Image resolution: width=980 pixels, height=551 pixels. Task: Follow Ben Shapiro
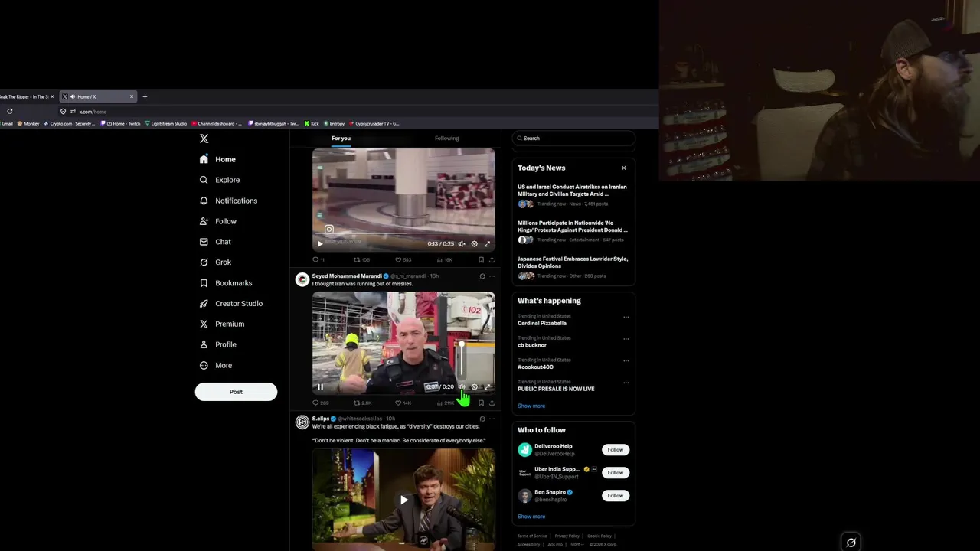coord(615,495)
